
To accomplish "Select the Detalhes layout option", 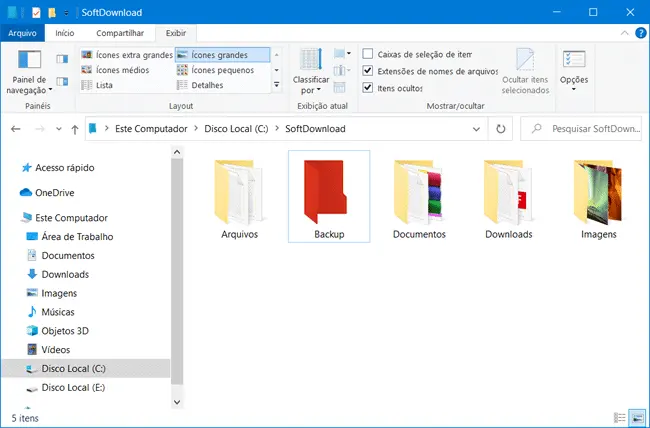I will (x=207, y=85).
